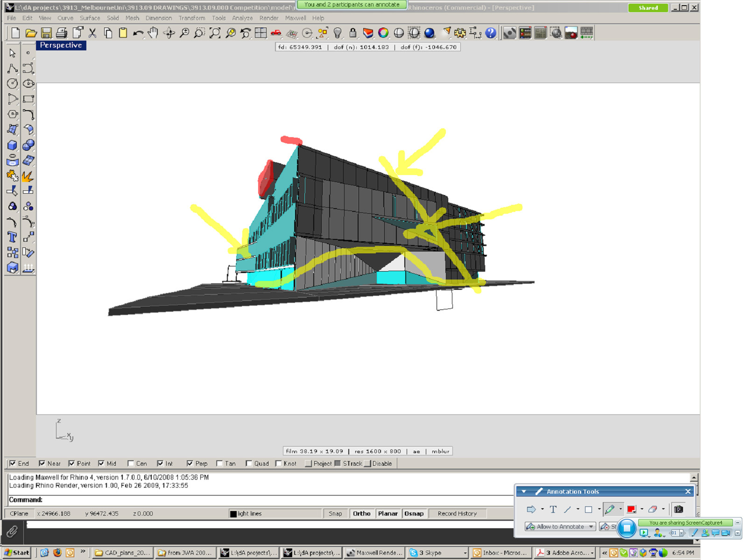Click the New file icon
The width and height of the screenshot is (747, 560).
pos(15,33)
